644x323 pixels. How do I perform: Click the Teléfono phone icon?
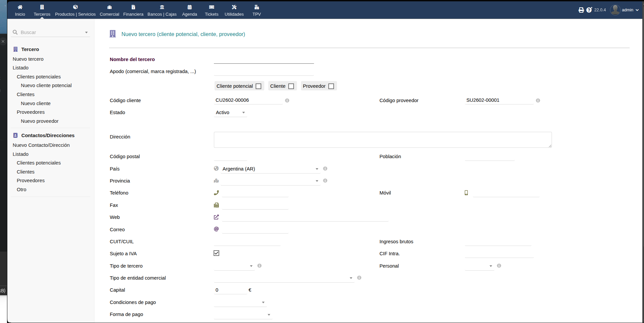[x=216, y=193]
